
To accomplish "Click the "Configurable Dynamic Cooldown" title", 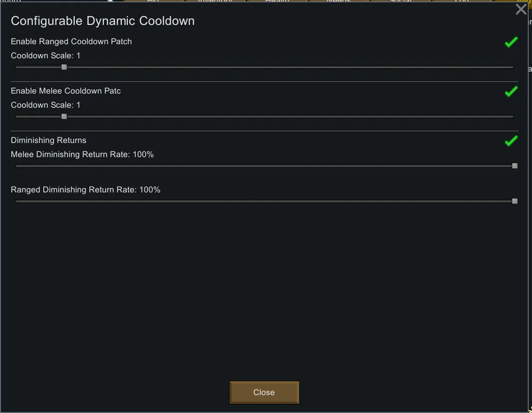I will (x=102, y=21).
